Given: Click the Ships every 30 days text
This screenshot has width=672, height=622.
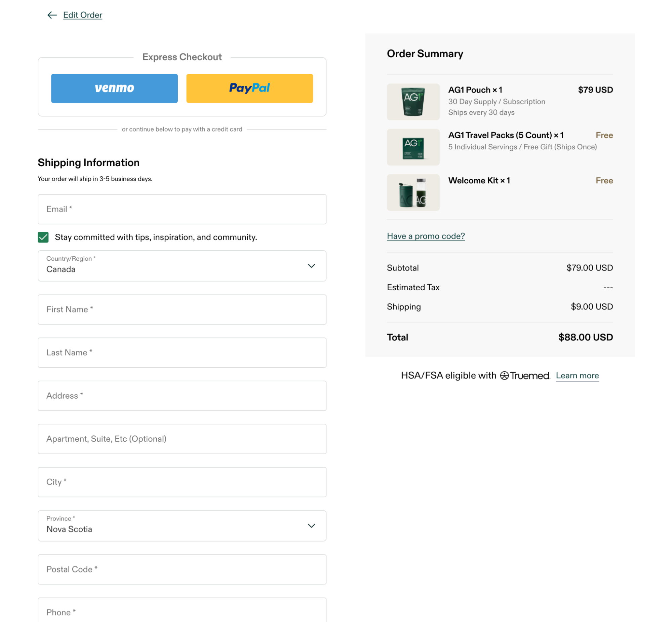Looking at the screenshot, I should tap(481, 112).
